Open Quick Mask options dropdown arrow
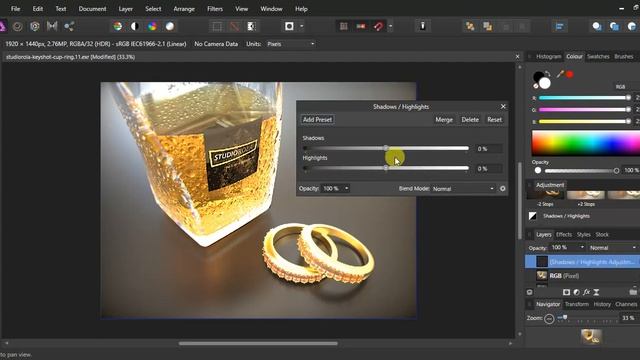640x360 pixels. (302, 27)
